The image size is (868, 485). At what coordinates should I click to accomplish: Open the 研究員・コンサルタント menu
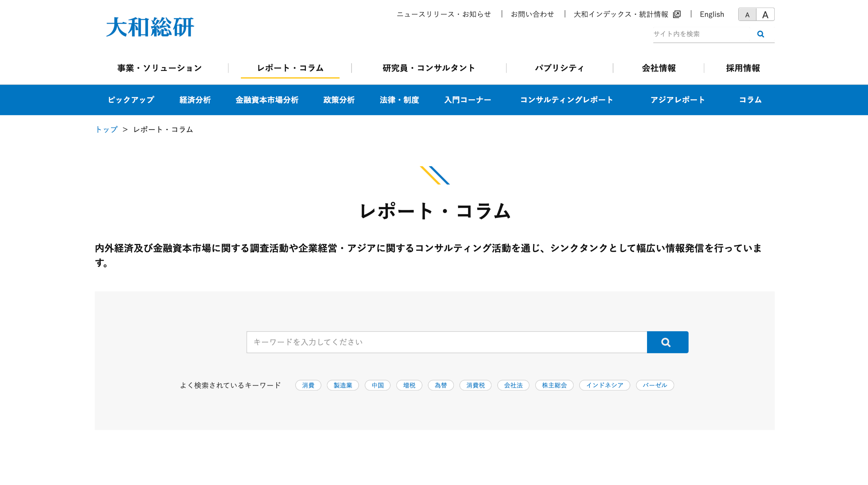tap(429, 68)
